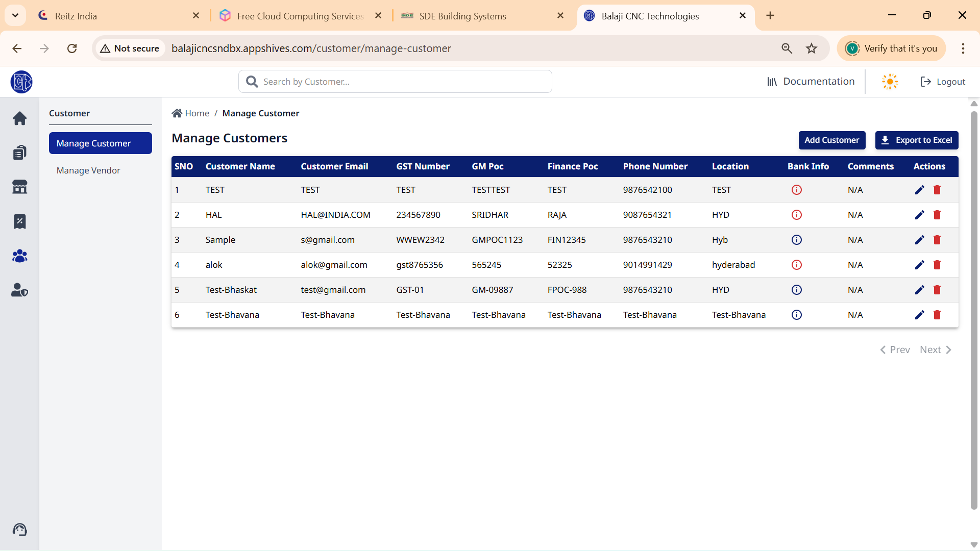The height and width of the screenshot is (551, 980).
Task: Click the store sidebar icon
Action: click(x=19, y=187)
